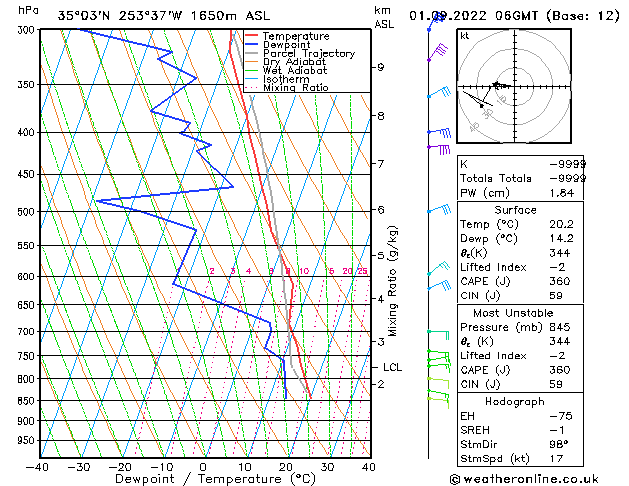Viewport: 629px width, 486px height.
Task: Click the 350 pressure level label
Action: [28, 85]
